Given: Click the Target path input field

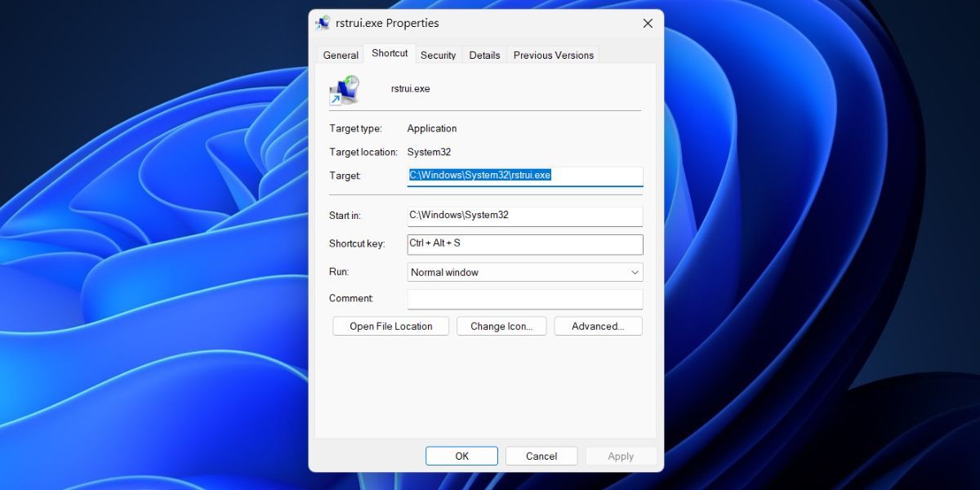Looking at the screenshot, I should 525,176.
